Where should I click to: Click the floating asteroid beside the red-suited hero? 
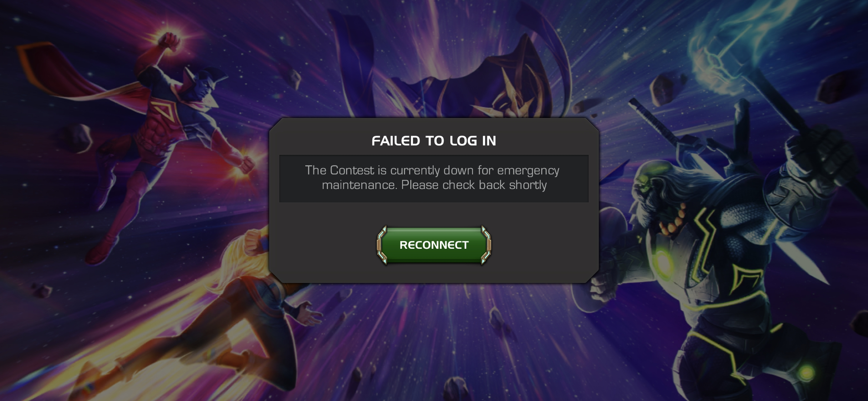tap(76, 137)
